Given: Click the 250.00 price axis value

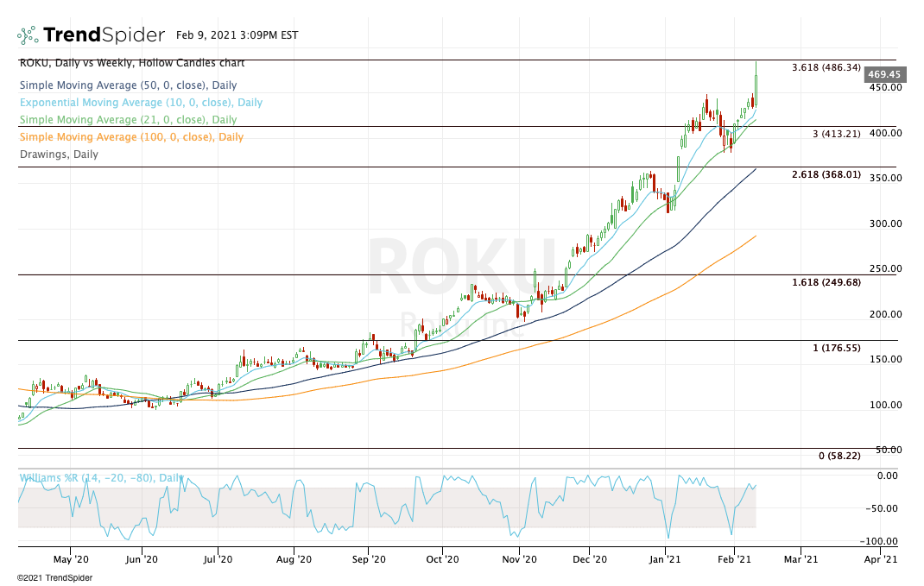Looking at the screenshot, I should 886,268.
